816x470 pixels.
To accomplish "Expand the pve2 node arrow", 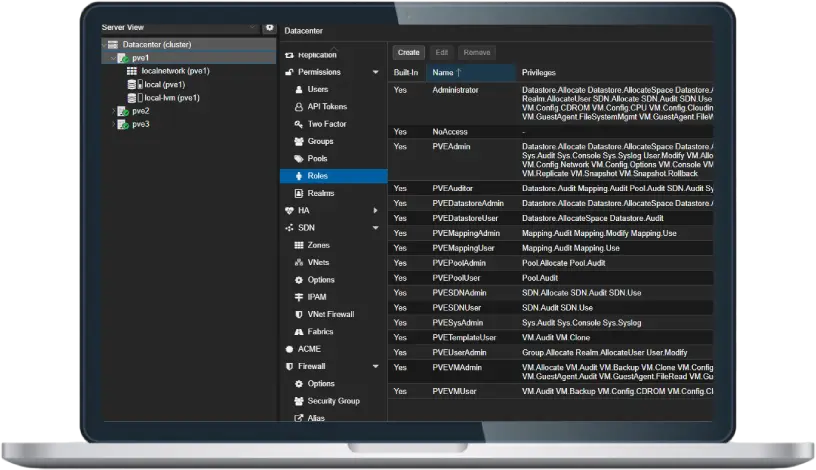I will (x=113, y=111).
